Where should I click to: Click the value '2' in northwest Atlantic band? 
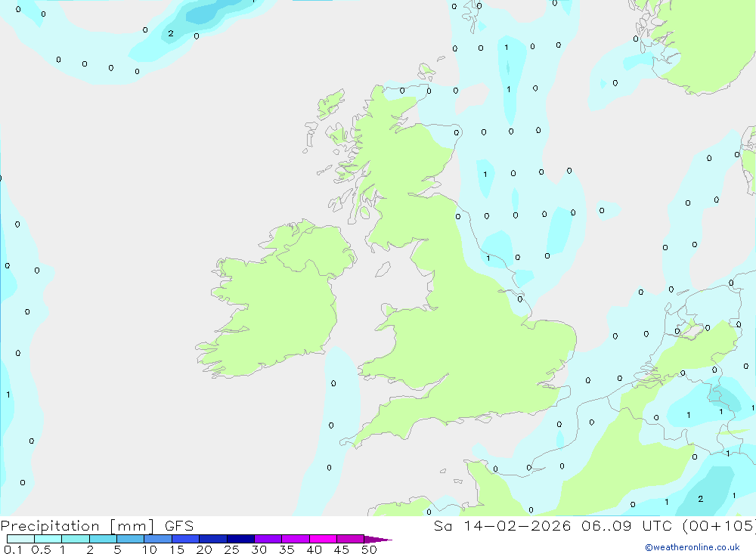click(x=171, y=33)
